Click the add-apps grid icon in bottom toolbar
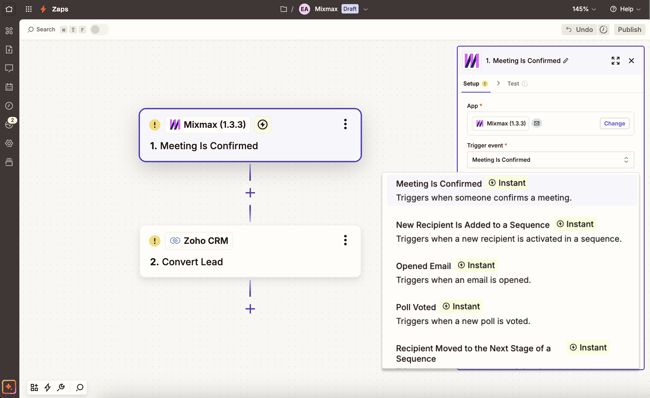 coord(34,387)
